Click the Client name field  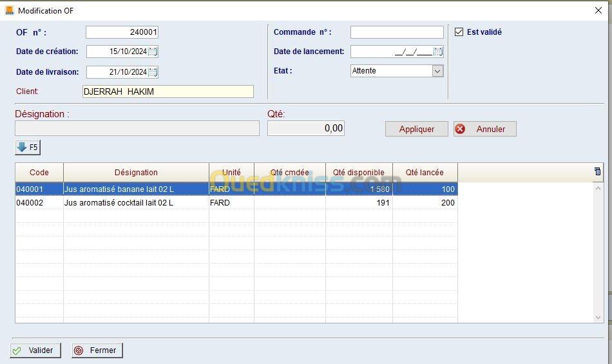pos(167,91)
